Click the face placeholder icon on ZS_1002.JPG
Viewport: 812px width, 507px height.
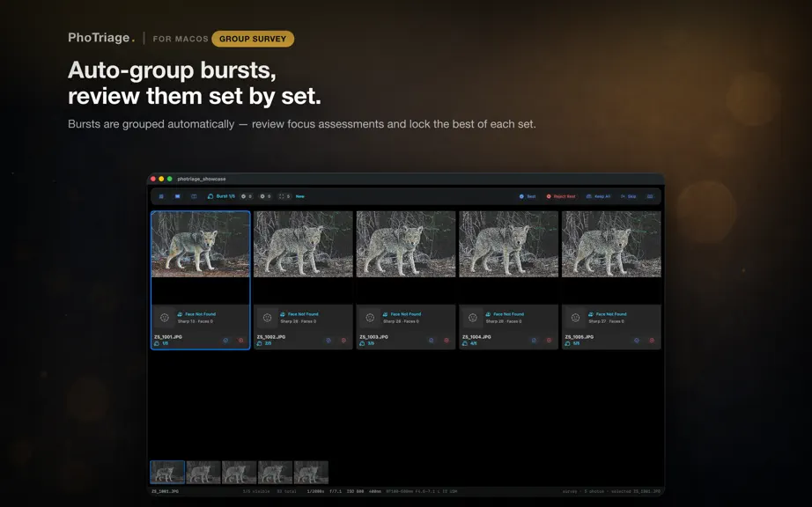pyautogui.click(x=267, y=318)
